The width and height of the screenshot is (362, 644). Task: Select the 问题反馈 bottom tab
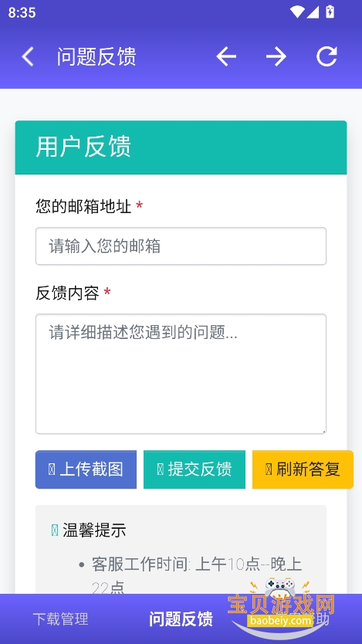(x=181, y=619)
